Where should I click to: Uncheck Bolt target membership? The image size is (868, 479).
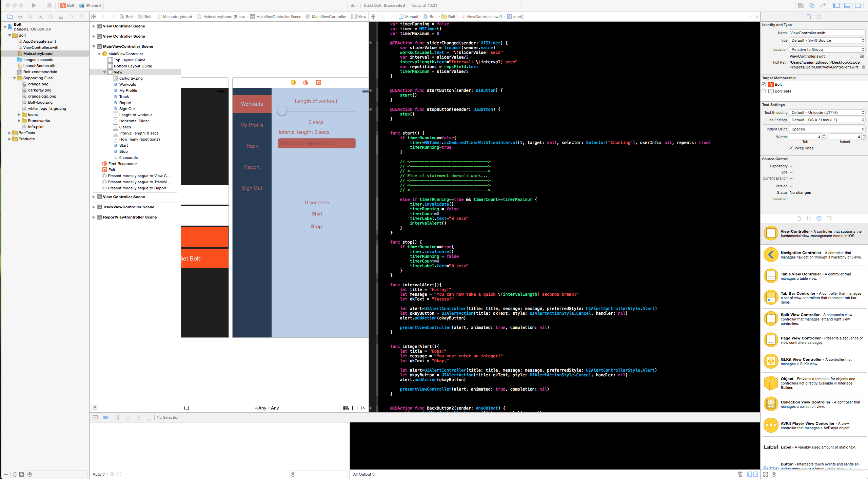[764, 84]
